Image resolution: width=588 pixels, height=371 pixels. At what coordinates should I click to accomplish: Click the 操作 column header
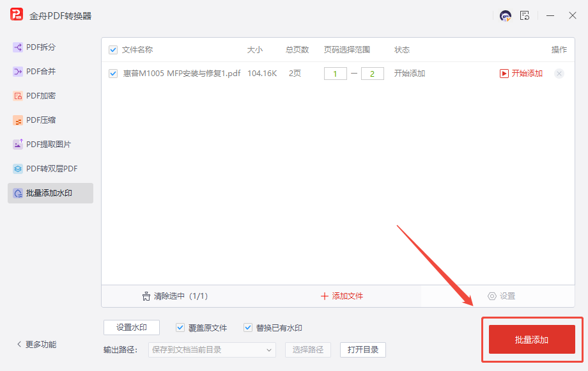coord(559,50)
